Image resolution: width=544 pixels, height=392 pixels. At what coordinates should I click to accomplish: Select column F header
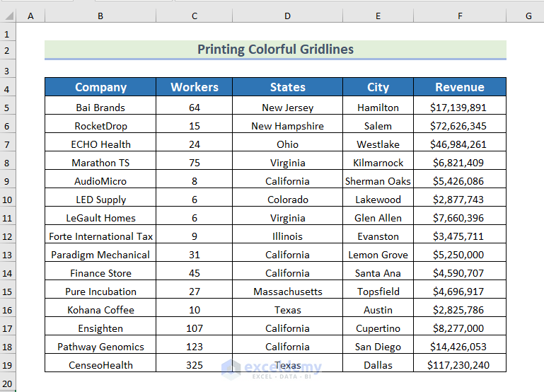[x=460, y=16]
